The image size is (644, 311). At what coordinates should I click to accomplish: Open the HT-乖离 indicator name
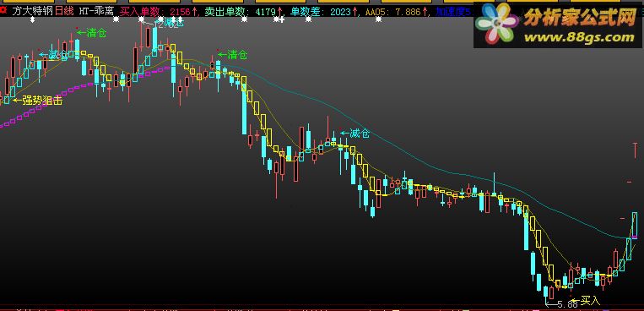click(96, 12)
